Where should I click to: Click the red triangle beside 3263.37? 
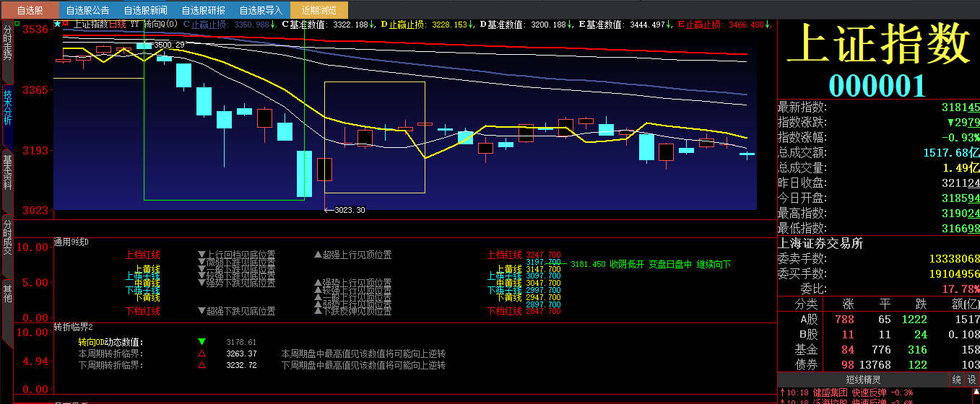[201, 353]
